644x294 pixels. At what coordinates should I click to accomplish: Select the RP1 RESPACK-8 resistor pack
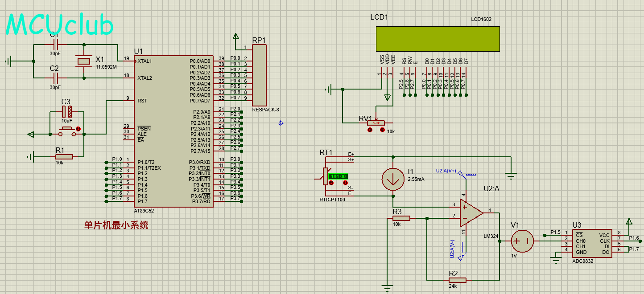pyautogui.click(x=259, y=75)
